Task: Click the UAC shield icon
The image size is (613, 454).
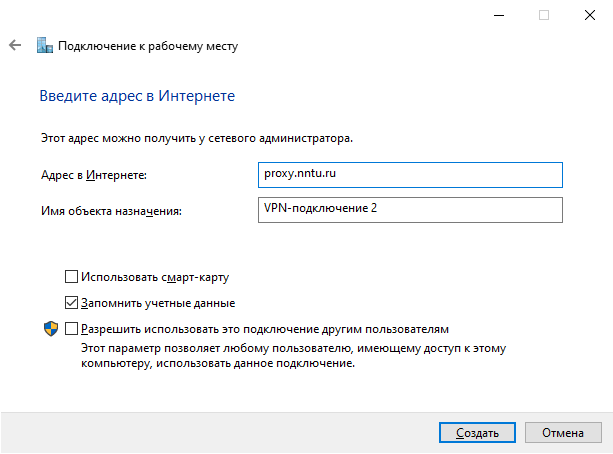Action: pyautogui.click(x=51, y=329)
